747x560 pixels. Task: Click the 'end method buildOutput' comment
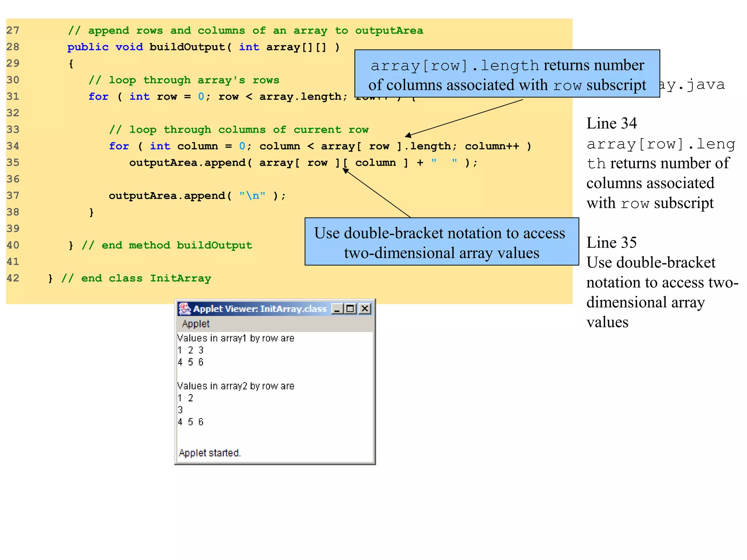pos(167,245)
